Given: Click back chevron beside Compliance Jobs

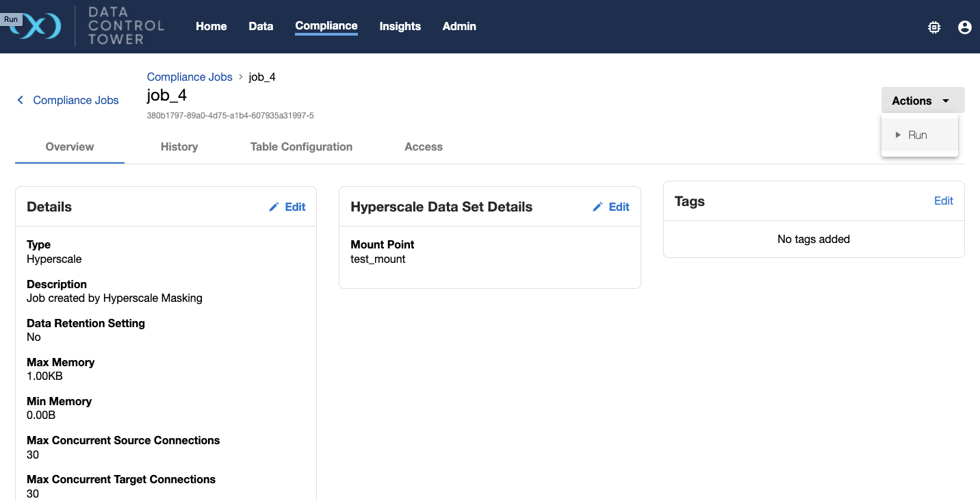Looking at the screenshot, I should [x=20, y=100].
